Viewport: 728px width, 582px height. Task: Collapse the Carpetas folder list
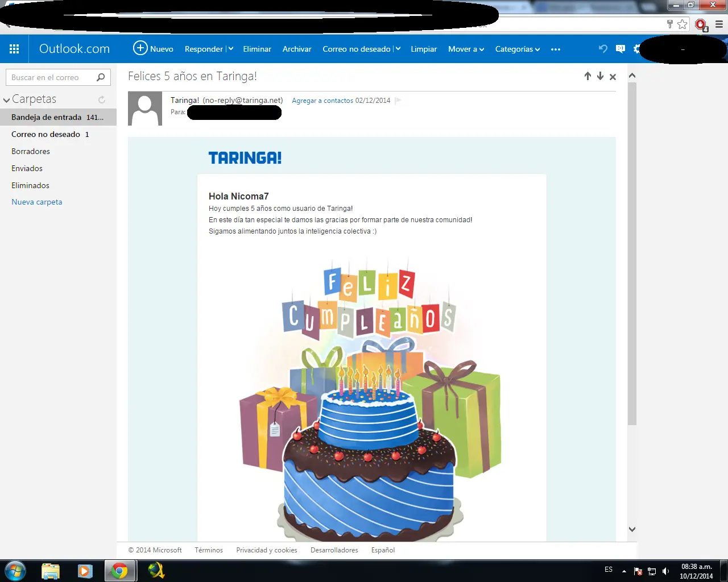(7, 100)
